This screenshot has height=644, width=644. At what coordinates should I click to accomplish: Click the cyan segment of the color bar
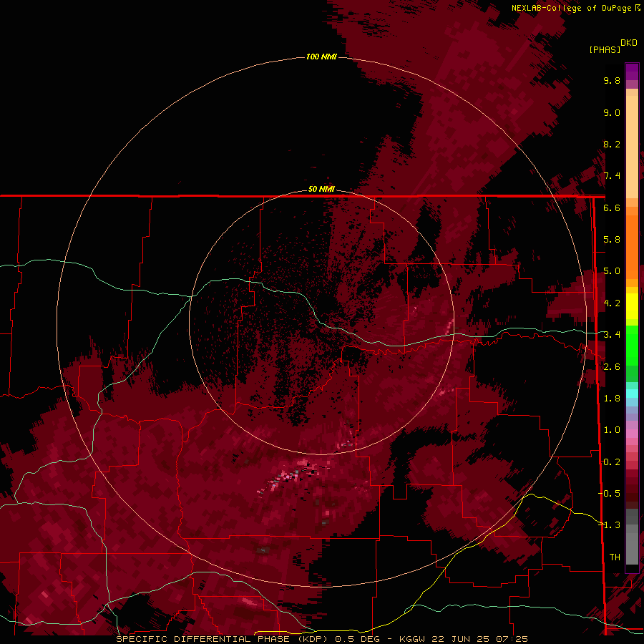[x=632, y=394]
